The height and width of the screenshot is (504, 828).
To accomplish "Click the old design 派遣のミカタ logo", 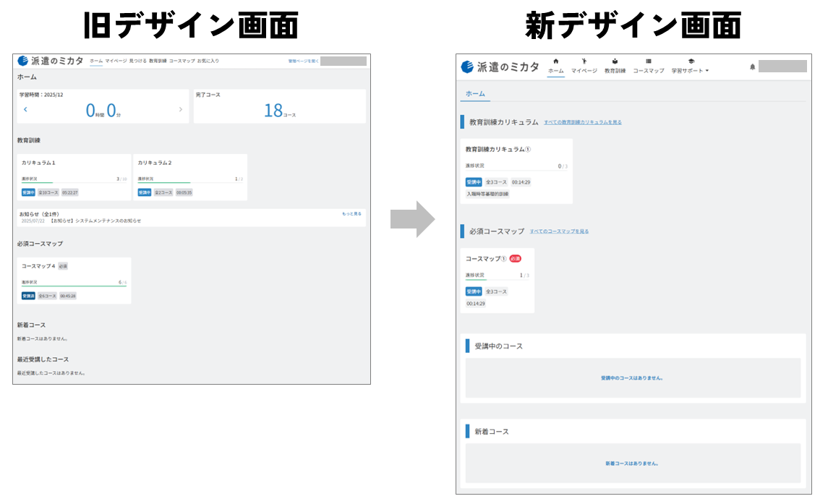I will tap(50, 61).
